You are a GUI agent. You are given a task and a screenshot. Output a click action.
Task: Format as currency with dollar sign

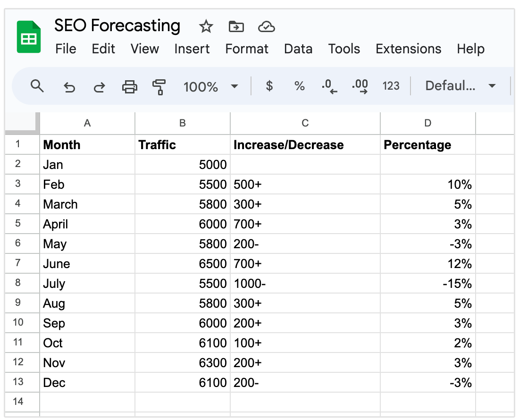[269, 86]
